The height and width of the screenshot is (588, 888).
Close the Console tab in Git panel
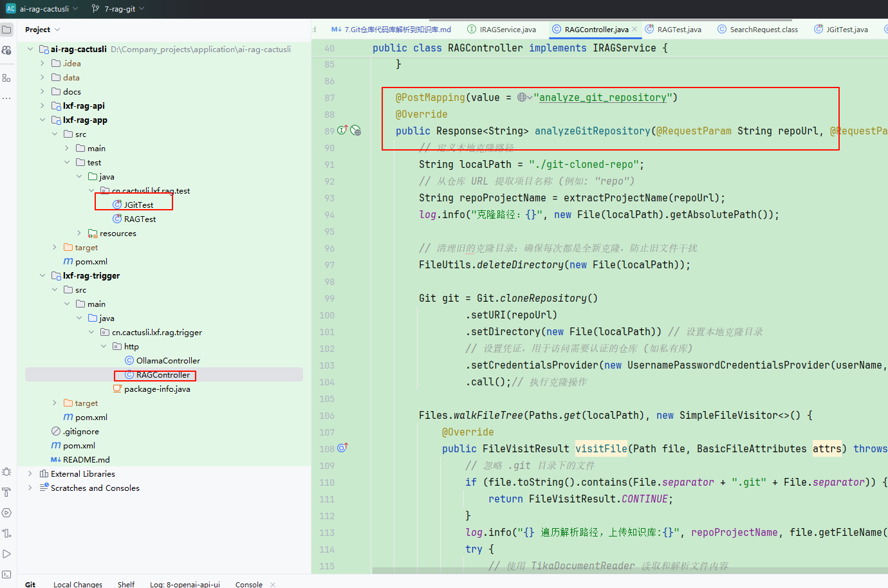273,584
